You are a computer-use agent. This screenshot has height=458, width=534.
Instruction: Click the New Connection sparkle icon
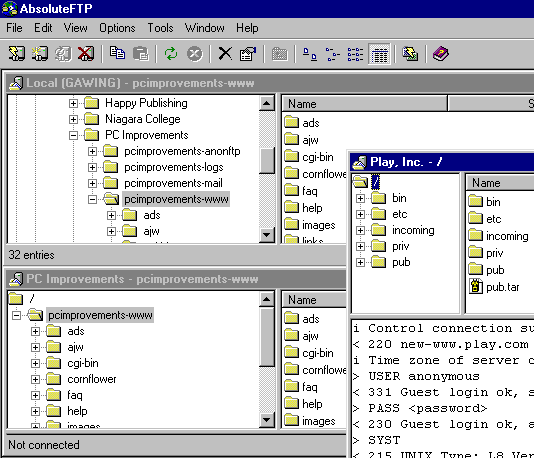point(40,54)
